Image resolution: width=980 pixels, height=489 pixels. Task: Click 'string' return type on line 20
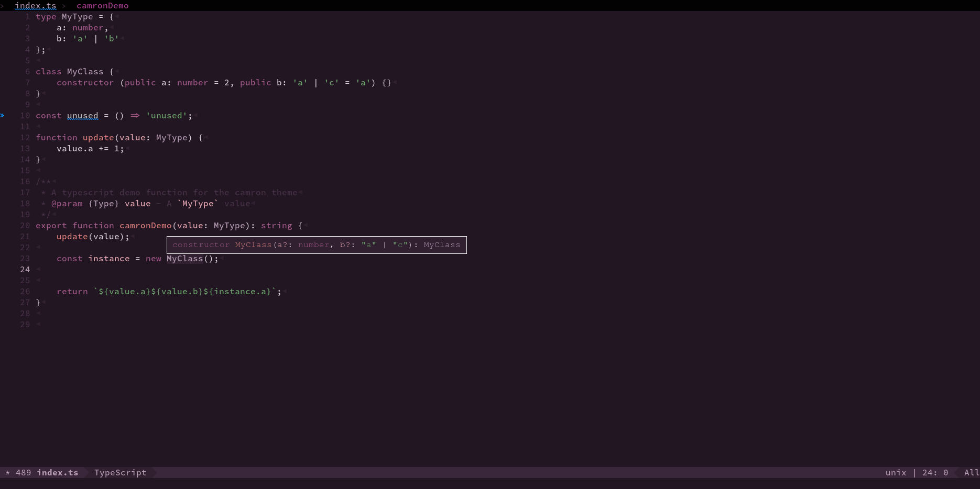point(276,226)
